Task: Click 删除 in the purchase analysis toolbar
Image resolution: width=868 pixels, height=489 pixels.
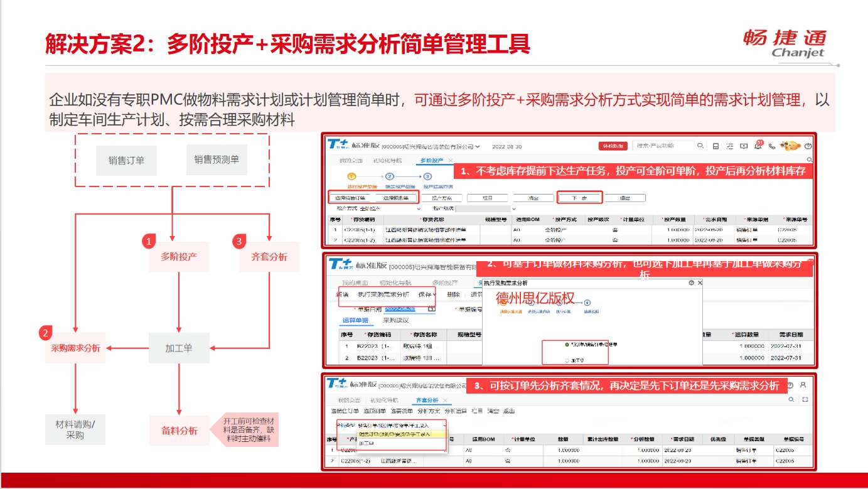Action: click(453, 294)
